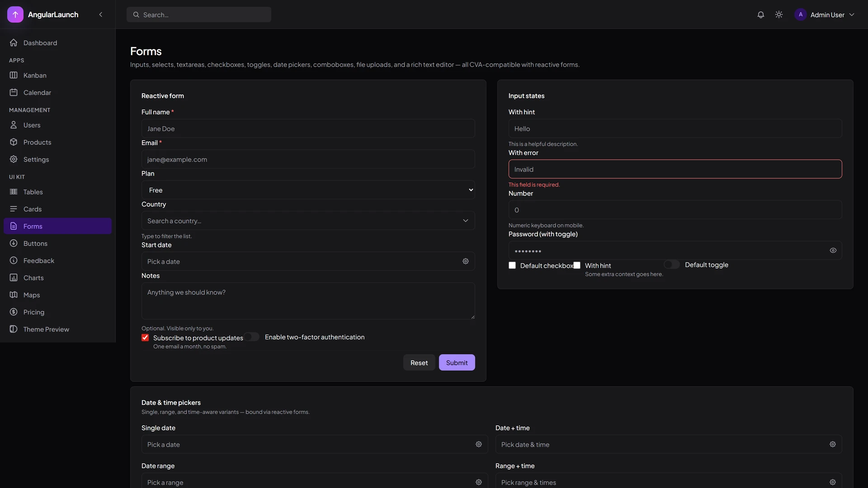Viewport: 868px width, 488px height.
Task: Open Range + time picker icon
Action: 833,482
